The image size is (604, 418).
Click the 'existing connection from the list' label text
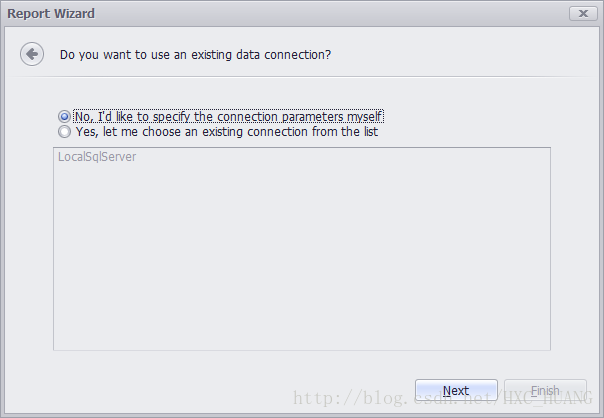(290, 132)
